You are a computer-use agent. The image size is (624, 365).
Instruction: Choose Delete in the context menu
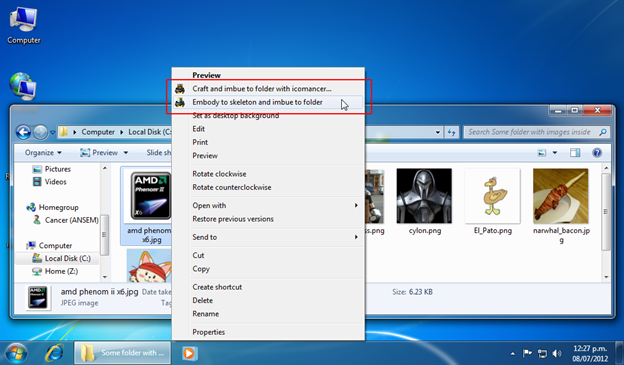pyautogui.click(x=268, y=301)
